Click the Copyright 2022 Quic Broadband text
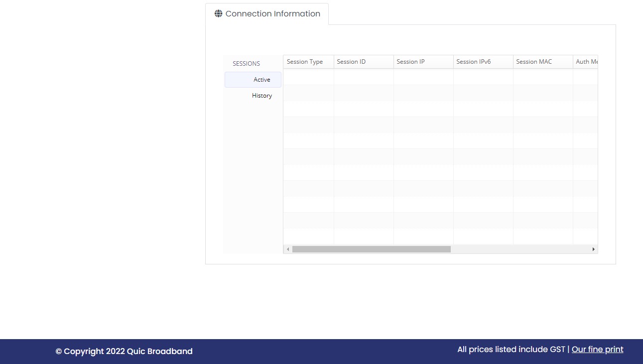Image resolution: width=643 pixels, height=364 pixels. (x=124, y=352)
